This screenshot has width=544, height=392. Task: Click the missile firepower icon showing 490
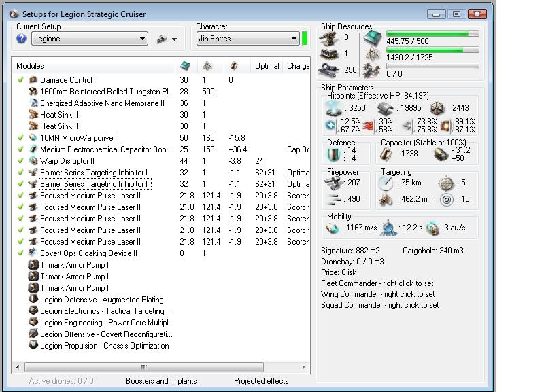tap(333, 199)
